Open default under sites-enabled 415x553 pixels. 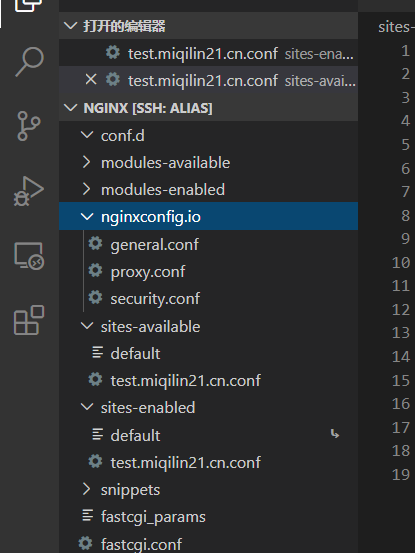coord(208,435)
